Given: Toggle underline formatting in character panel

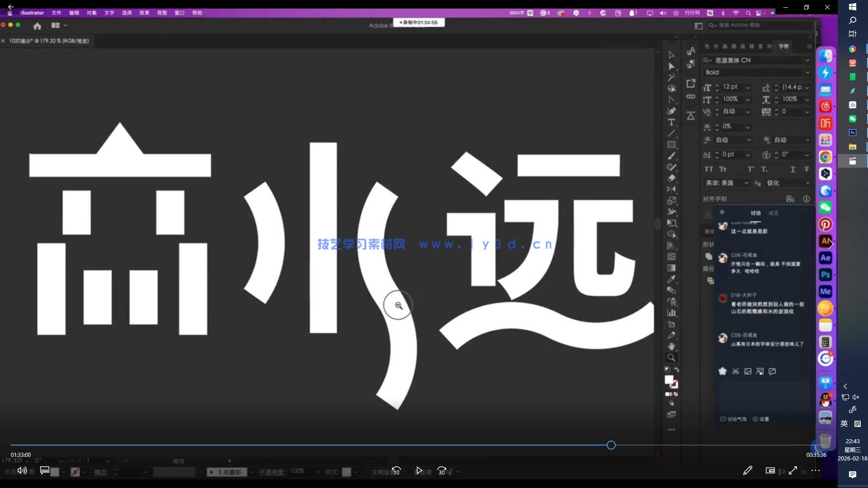Looking at the screenshot, I should pos(793,169).
